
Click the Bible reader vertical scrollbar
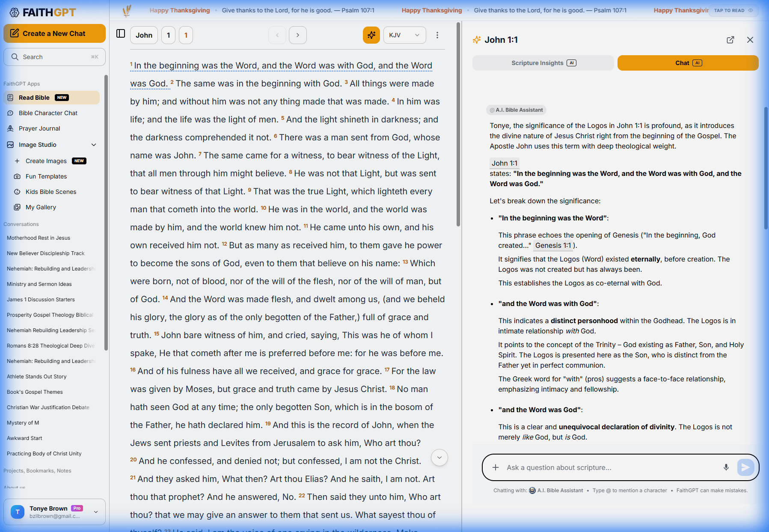(x=458, y=124)
